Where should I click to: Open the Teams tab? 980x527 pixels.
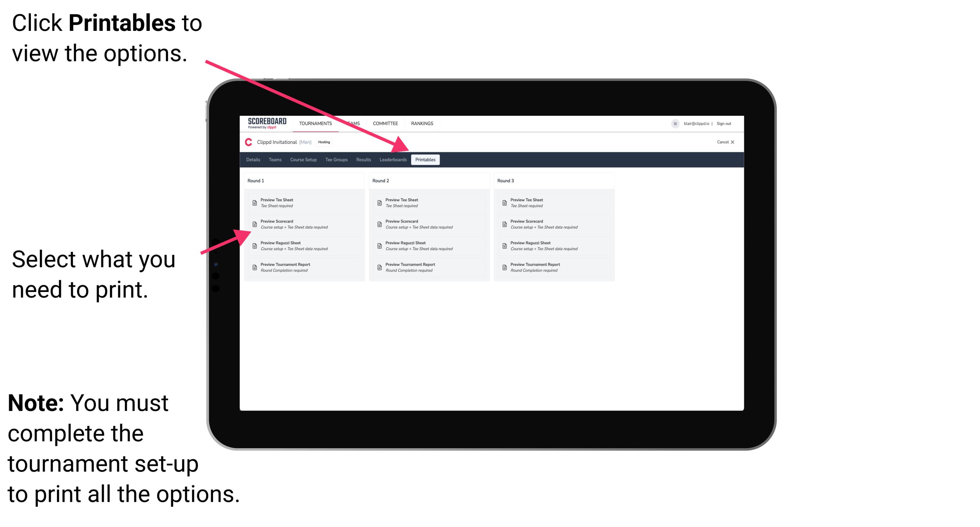tap(273, 160)
